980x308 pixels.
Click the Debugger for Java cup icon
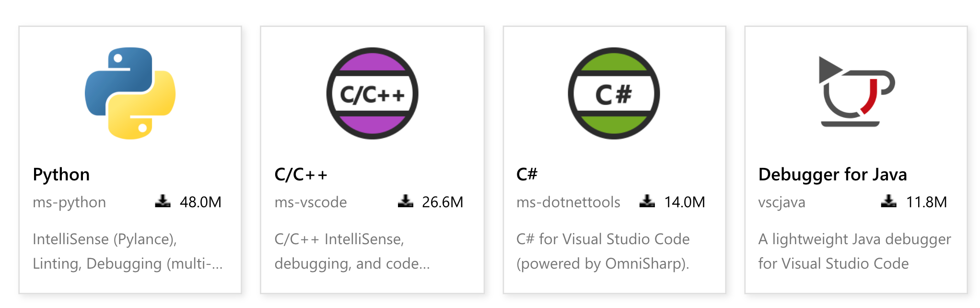point(856,92)
